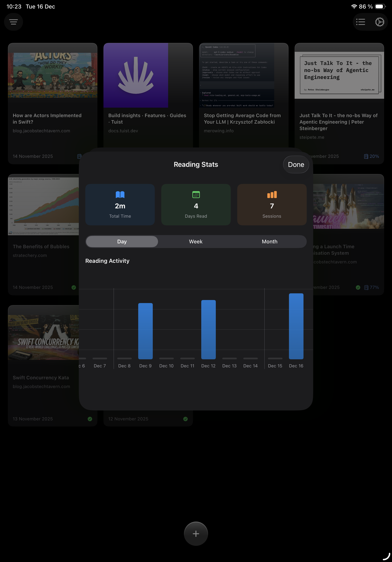Image resolution: width=392 pixels, height=562 pixels.
Task: Tap the orange bars icon on Sessions card
Action: (x=272, y=195)
